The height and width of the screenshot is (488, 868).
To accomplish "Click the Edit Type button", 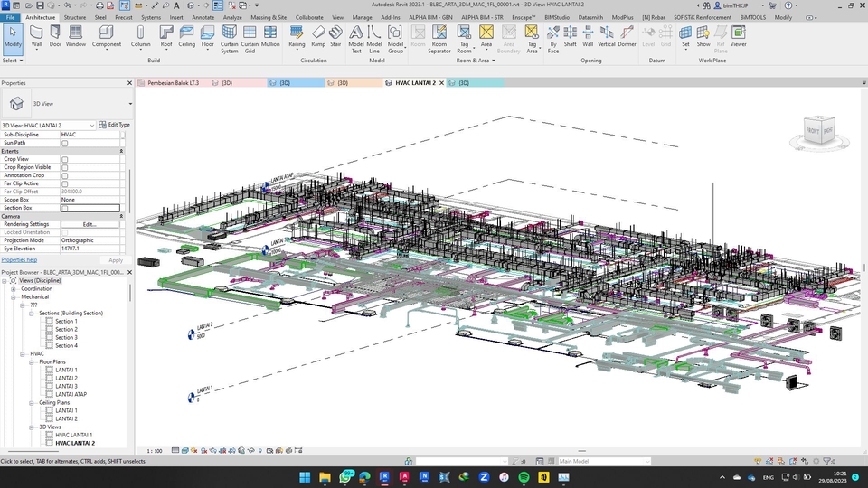I will click(114, 125).
